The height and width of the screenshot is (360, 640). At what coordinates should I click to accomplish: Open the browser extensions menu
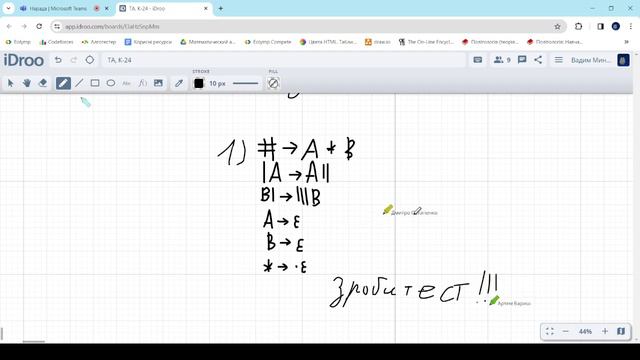point(578,26)
